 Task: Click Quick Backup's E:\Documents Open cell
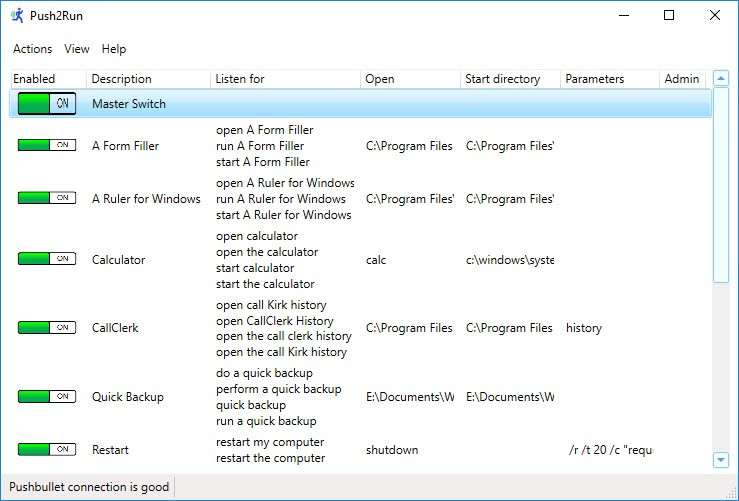(410, 397)
